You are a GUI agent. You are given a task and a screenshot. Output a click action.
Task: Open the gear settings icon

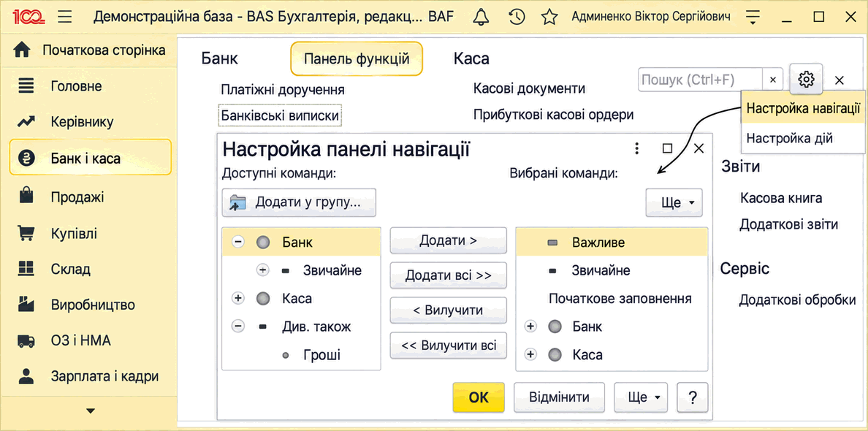[x=806, y=80]
